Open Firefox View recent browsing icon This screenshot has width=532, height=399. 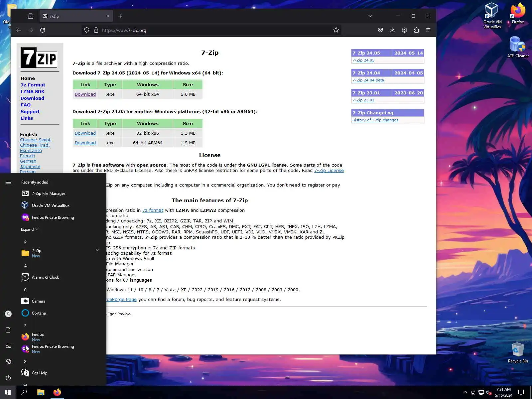tap(31, 16)
